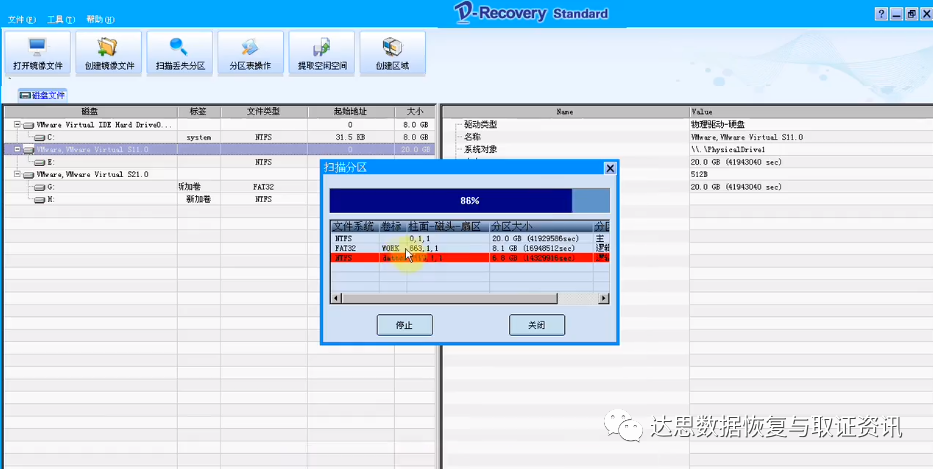Viewport: 933px width, 469px height.
Task: Close the 扫描分区 dialog with X
Action: click(x=610, y=168)
